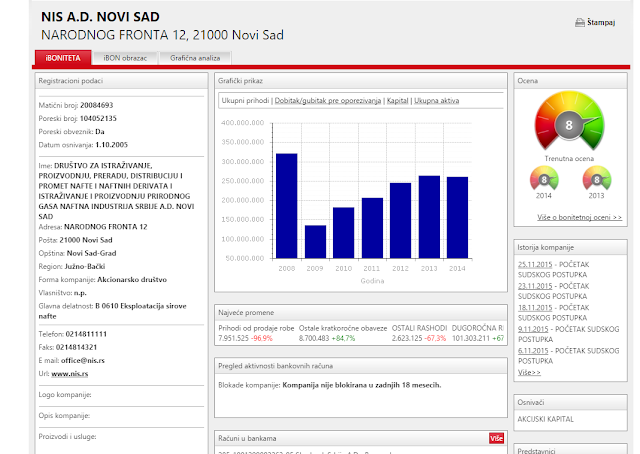This screenshot has height=454, width=640.
Task: Open the 6.11.2015 history date link
Action: 533,351
